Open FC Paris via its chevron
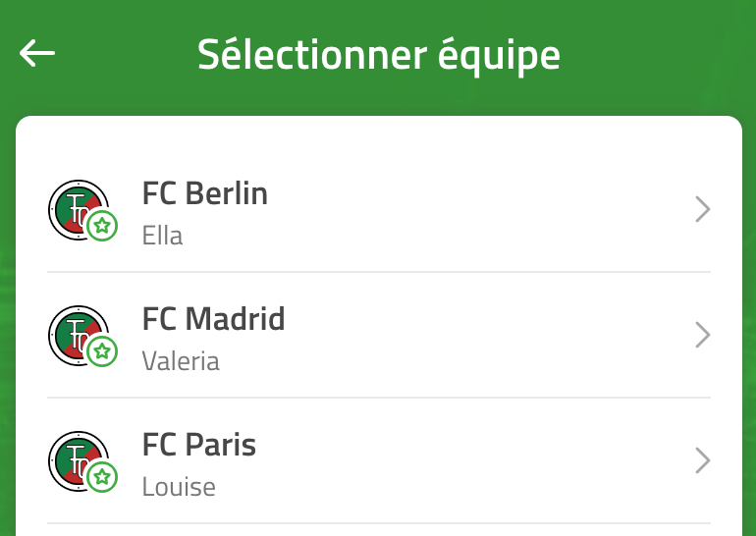 702,460
